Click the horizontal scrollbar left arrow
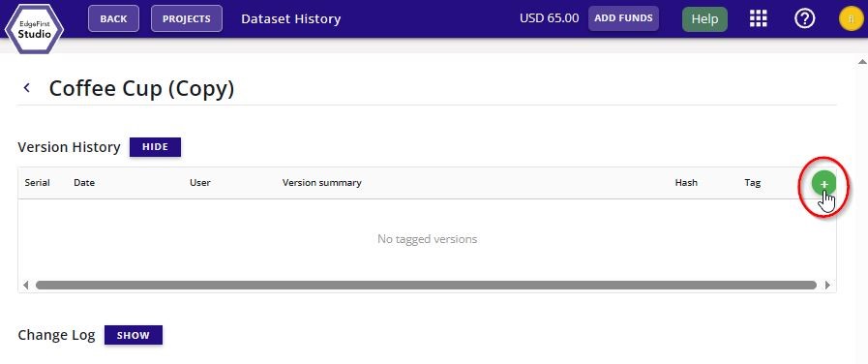Viewport: 868px width, 364px height. click(25, 286)
